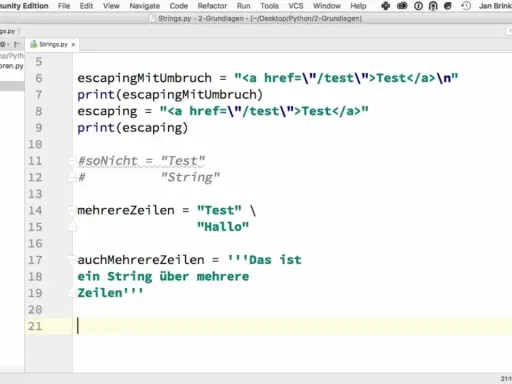Open the 1Password circle menu bar icon

(x=418, y=6)
